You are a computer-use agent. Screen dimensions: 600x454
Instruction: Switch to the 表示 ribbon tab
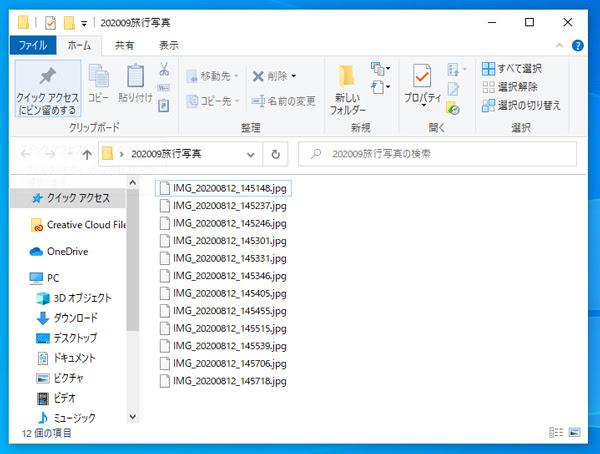(169, 46)
